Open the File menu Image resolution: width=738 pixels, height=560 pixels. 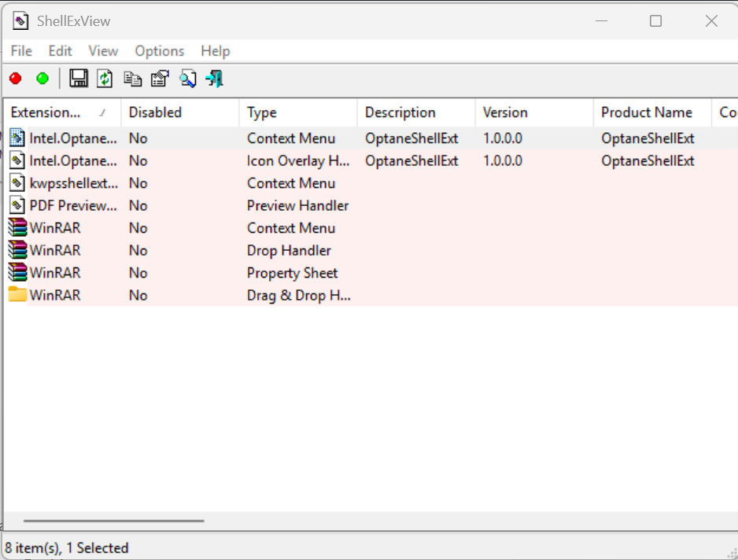tap(21, 51)
